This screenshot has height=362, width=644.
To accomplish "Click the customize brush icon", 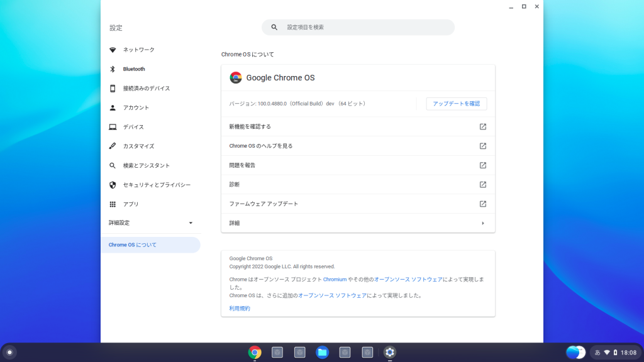I will click(113, 146).
